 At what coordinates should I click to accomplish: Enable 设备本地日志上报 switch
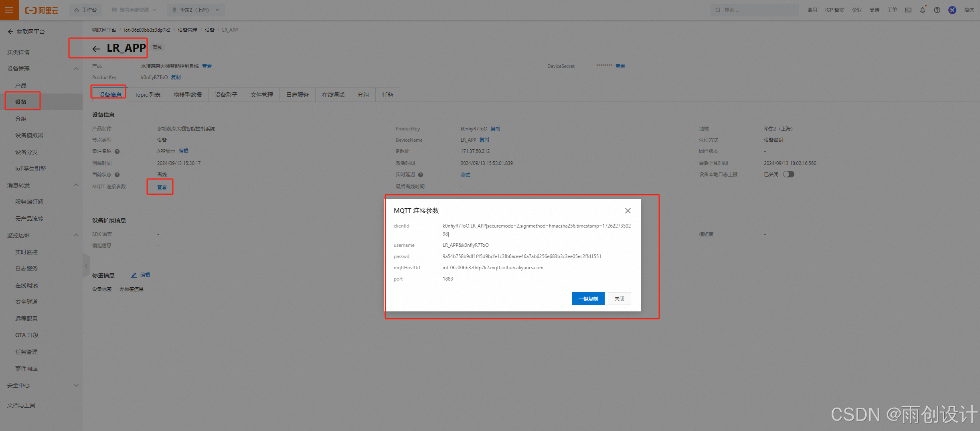[788, 174]
